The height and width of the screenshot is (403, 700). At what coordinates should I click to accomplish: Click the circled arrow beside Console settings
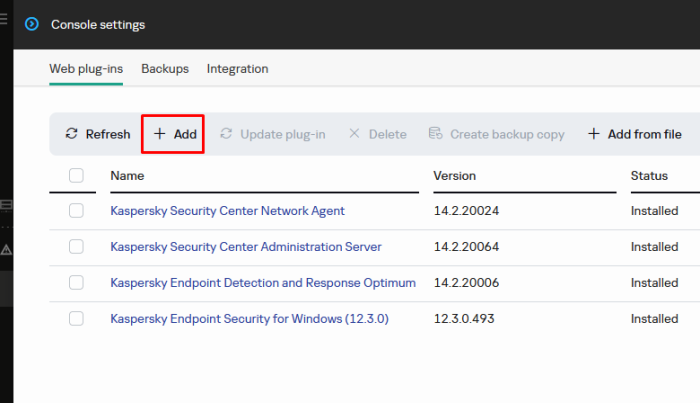point(32,24)
